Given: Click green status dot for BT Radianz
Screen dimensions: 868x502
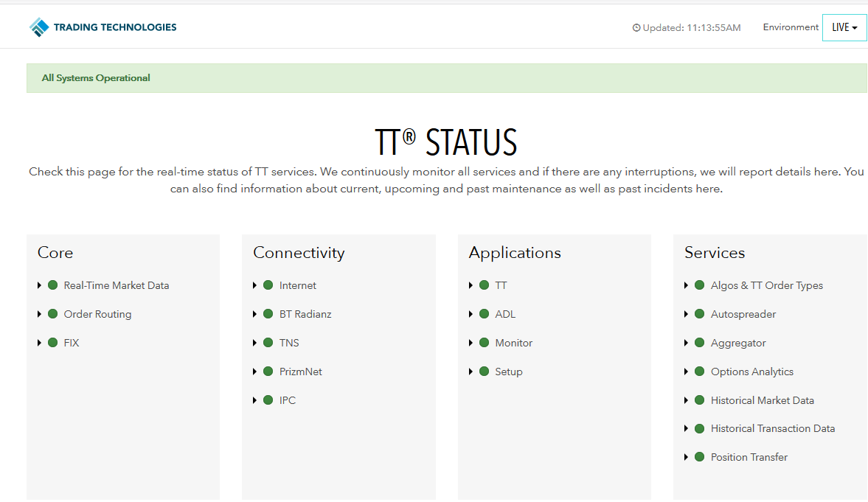Looking at the screenshot, I should [268, 314].
